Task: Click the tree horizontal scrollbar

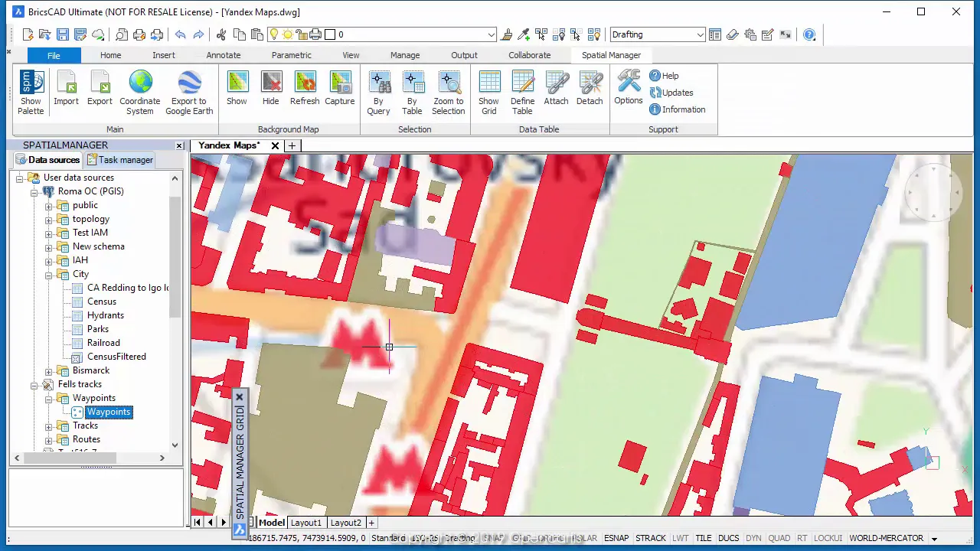Action: [x=70, y=458]
